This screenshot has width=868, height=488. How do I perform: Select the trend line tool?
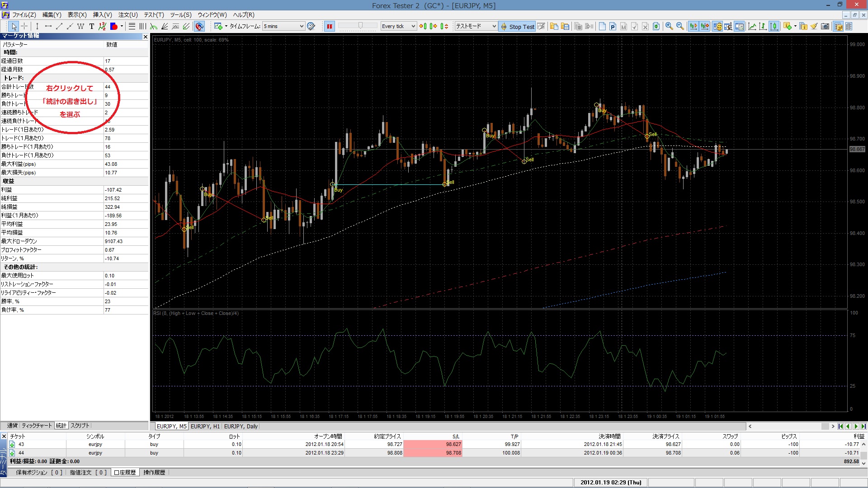tap(59, 26)
